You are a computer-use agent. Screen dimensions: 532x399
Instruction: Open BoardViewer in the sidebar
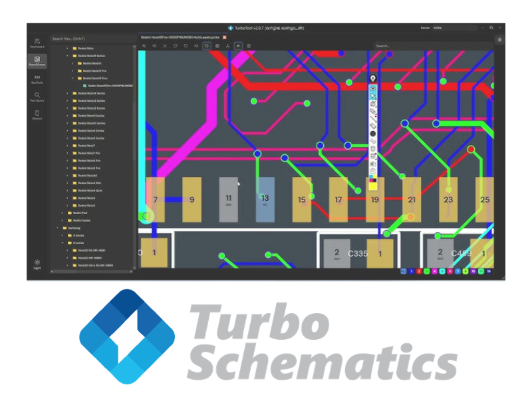[x=37, y=61]
